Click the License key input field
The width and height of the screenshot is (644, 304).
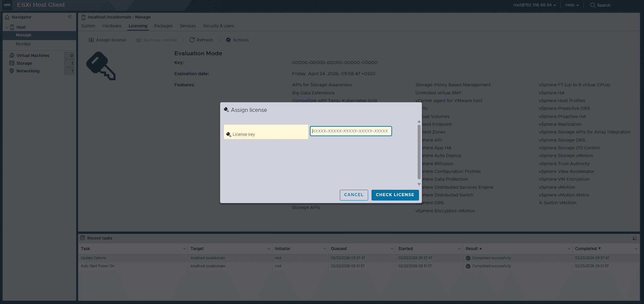click(351, 131)
